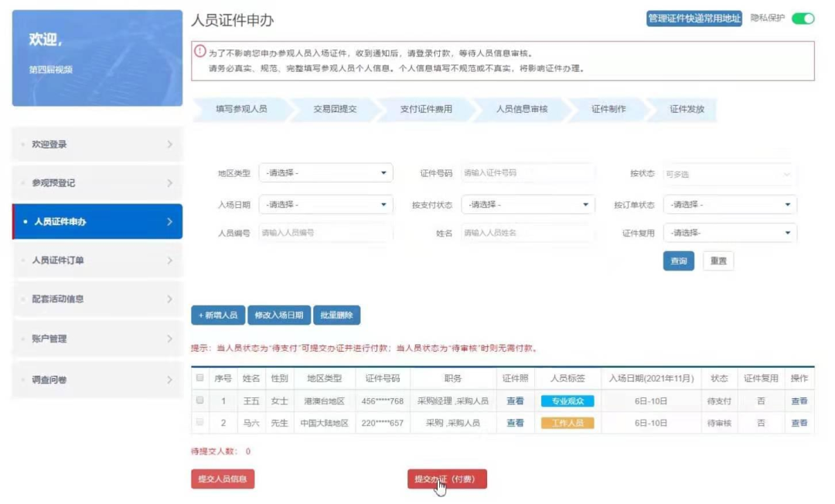Image resolution: width=835 pixels, height=504 pixels.
Task: Go to 人员证件订单 sidebar item
Action: pos(97,261)
